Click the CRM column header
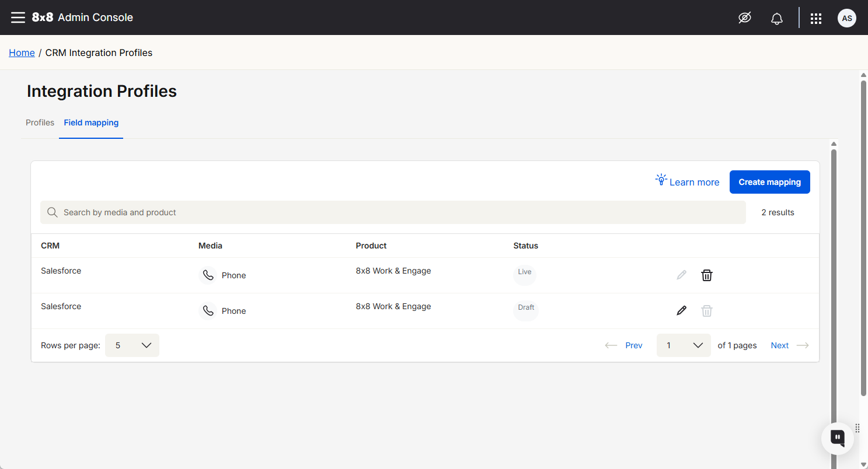 [50, 246]
